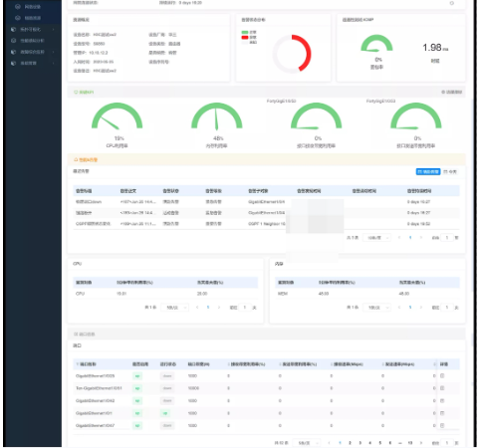Click next-page arrow in memory table pagination
This screenshot has height=448, width=479.
coord(421,308)
